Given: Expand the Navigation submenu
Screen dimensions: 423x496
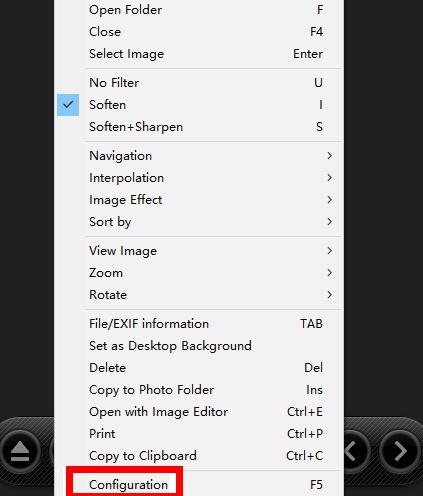Looking at the screenshot, I should [x=200, y=156].
